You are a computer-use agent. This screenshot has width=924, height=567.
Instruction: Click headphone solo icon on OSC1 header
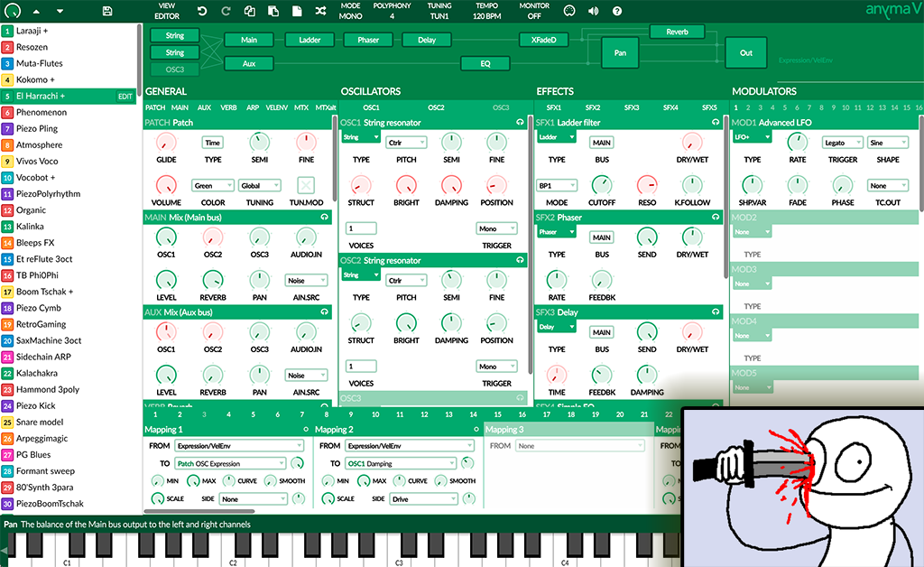click(520, 123)
